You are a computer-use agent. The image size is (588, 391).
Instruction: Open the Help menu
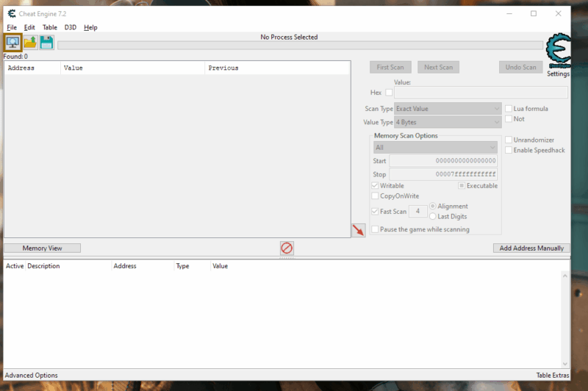(x=90, y=27)
